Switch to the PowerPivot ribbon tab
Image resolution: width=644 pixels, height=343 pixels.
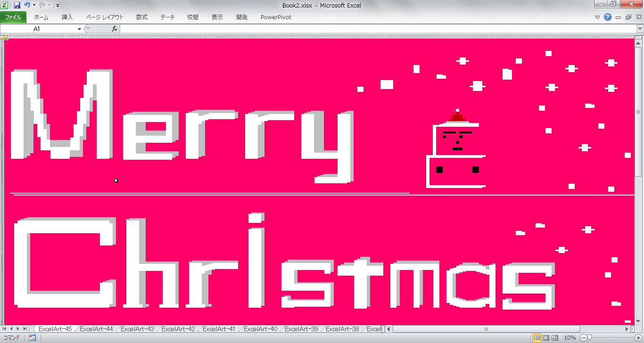[276, 17]
